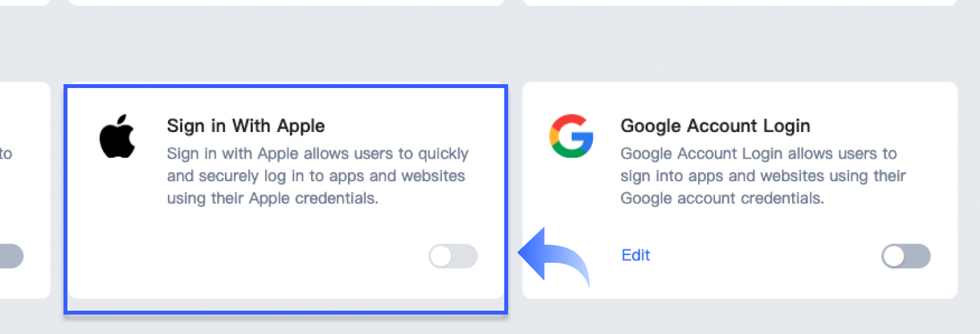Image resolution: width=980 pixels, height=334 pixels.
Task: Click the top-middle partially visible card
Action: click(x=286, y=3)
